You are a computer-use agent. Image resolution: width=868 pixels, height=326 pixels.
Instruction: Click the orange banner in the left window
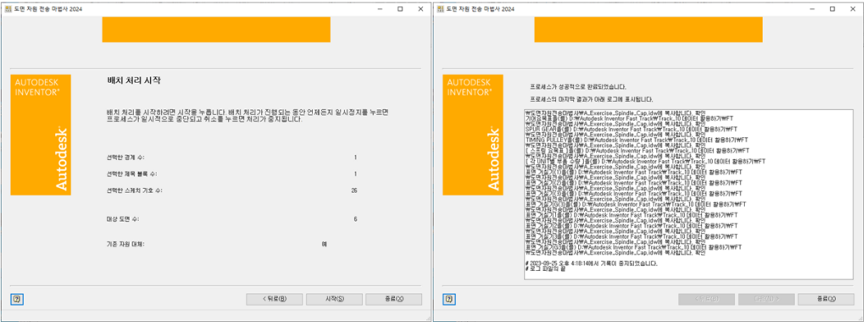point(216,30)
